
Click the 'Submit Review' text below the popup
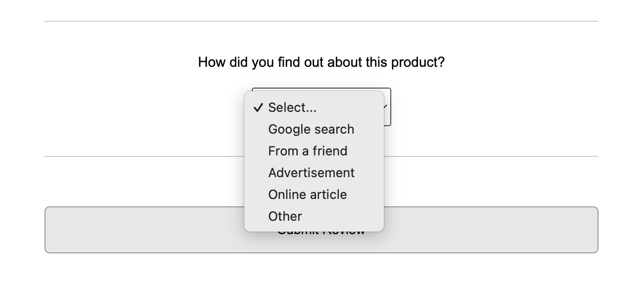[322, 233]
